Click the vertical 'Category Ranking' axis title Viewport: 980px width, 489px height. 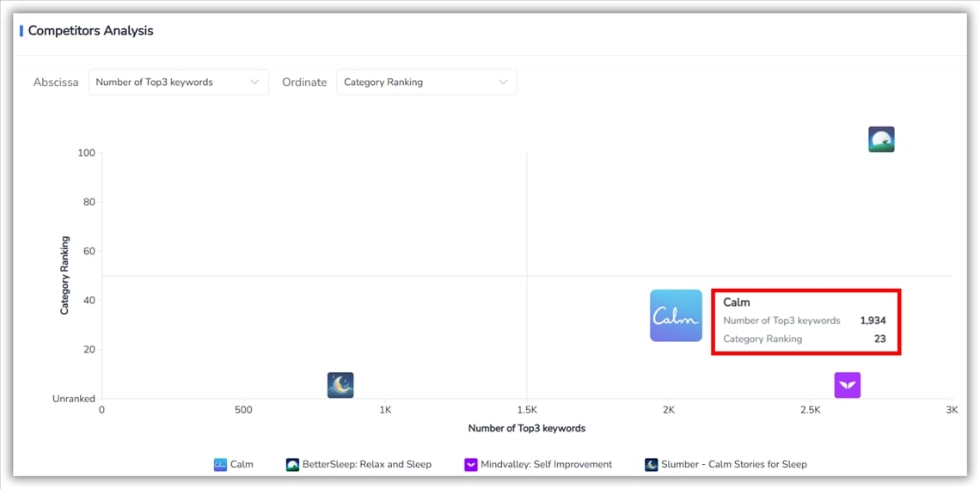pyautogui.click(x=64, y=275)
